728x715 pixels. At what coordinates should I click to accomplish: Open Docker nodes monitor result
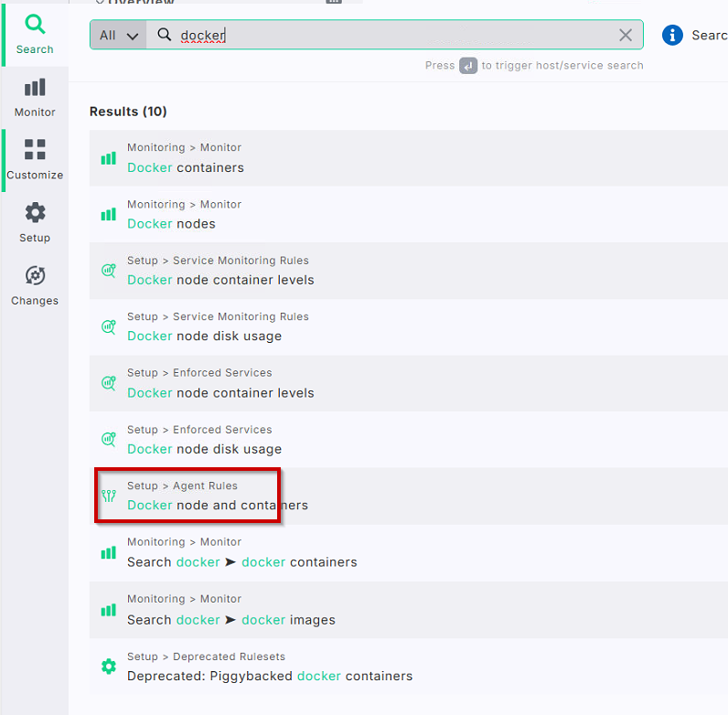[172, 224]
